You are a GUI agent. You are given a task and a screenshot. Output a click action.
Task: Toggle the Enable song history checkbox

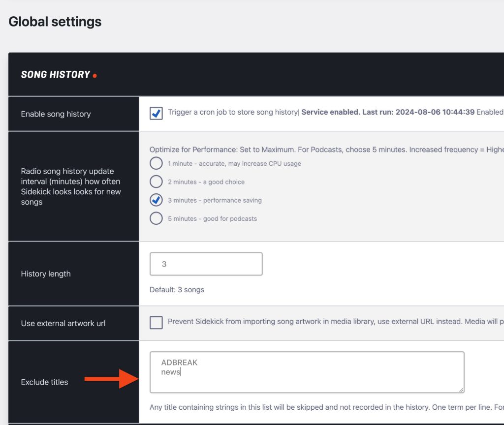pyautogui.click(x=156, y=114)
